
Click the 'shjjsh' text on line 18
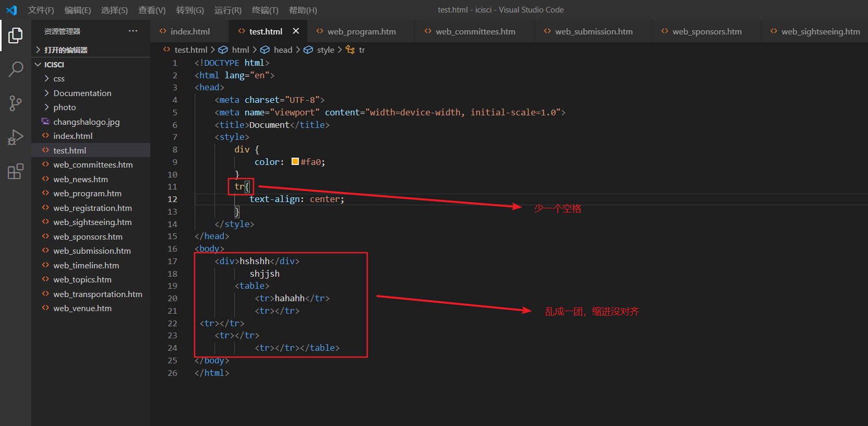pyautogui.click(x=264, y=274)
